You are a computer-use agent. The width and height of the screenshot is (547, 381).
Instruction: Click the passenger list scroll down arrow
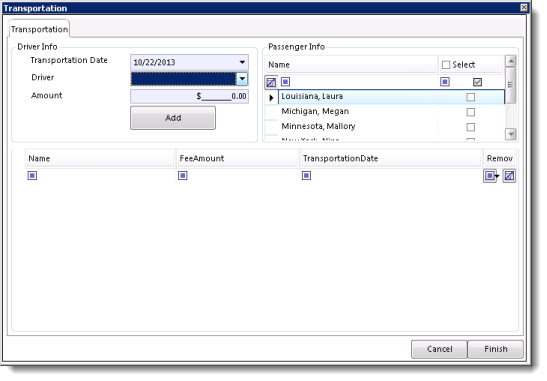pyautogui.click(x=511, y=134)
